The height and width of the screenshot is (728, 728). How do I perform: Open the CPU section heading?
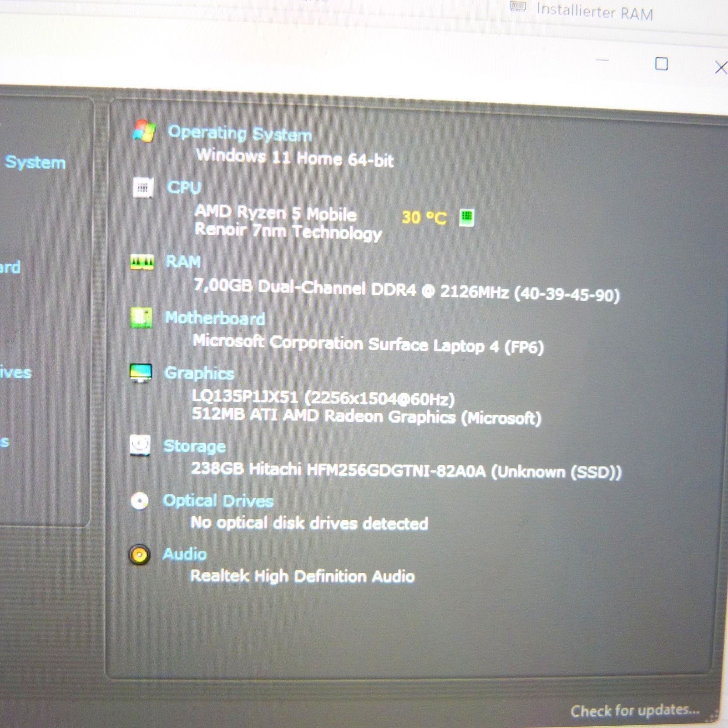(183, 187)
